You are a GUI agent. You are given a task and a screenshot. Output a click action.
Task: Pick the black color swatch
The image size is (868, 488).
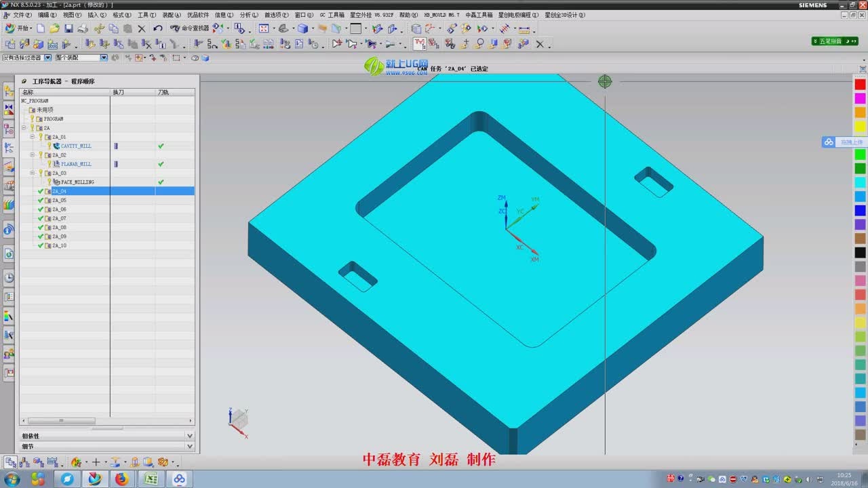[x=860, y=252]
